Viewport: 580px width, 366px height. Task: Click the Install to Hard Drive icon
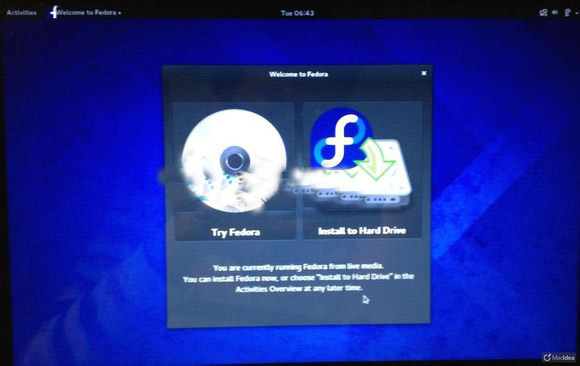(360, 161)
